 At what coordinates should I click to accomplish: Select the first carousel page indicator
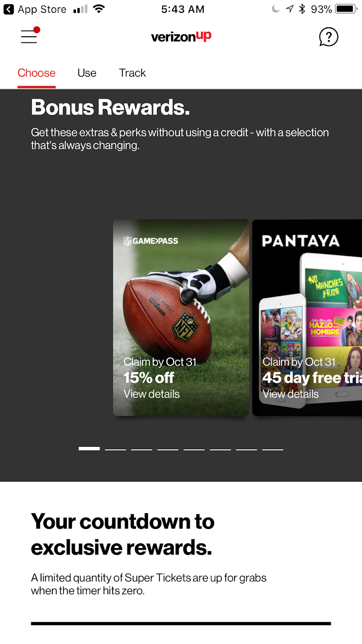point(89,449)
